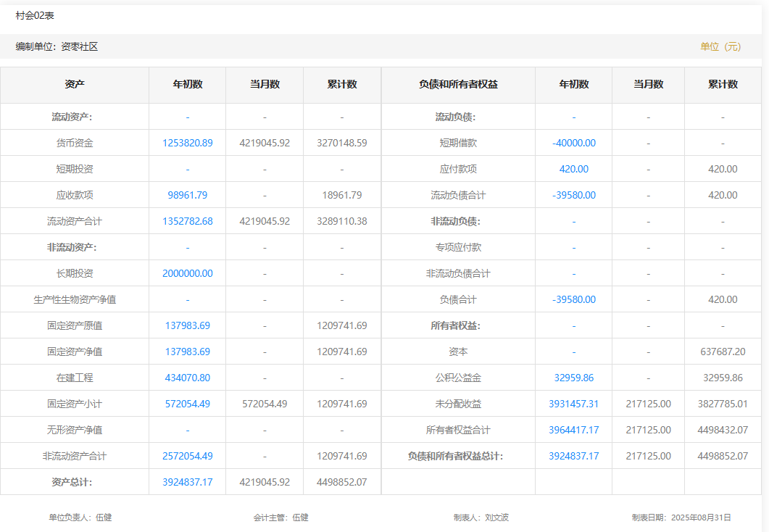The width and height of the screenshot is (769, 532).
Task: Select the 资本 累计数 cell 637687.20
Action: click(x=723, y=352)
